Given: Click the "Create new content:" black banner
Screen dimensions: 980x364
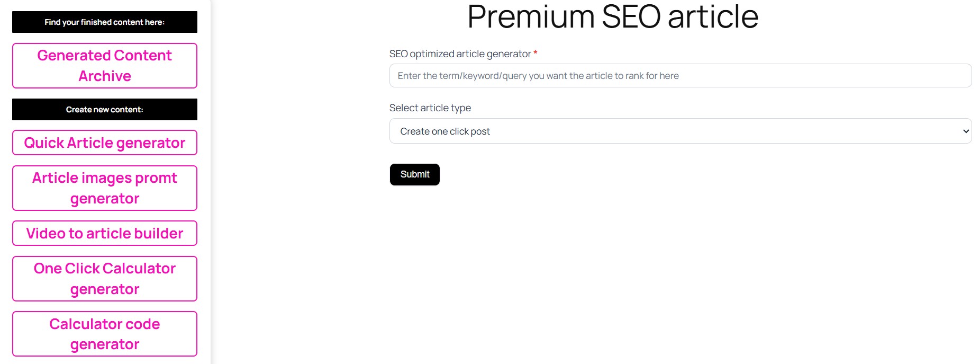Looking at the screenshot, I should pyautogui.click(x=104, y=110).
